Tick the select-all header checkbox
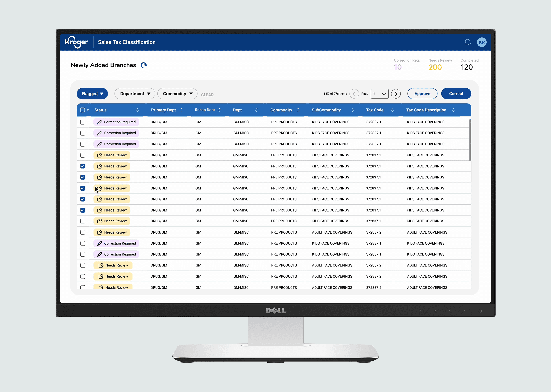Screen dimensions: 551x392 point(83,110)
